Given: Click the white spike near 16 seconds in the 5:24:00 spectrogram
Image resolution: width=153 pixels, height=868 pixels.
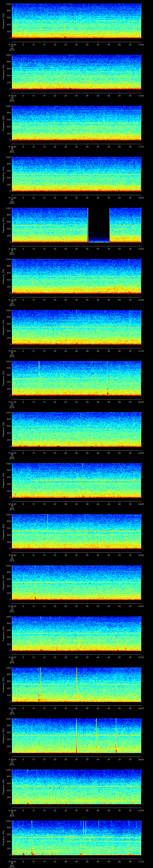Looking at the screenshot, I should pyautogui.click(x=47, y=522).
